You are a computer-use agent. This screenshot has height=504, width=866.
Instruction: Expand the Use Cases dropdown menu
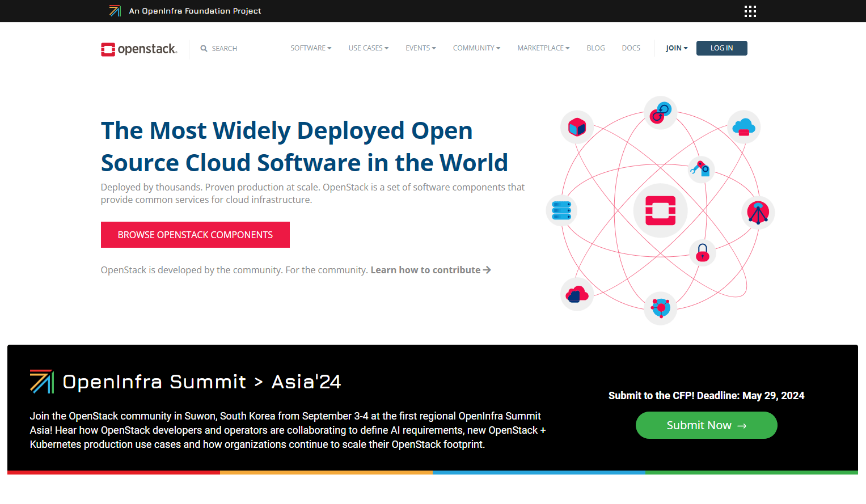(x=369, y=48)
